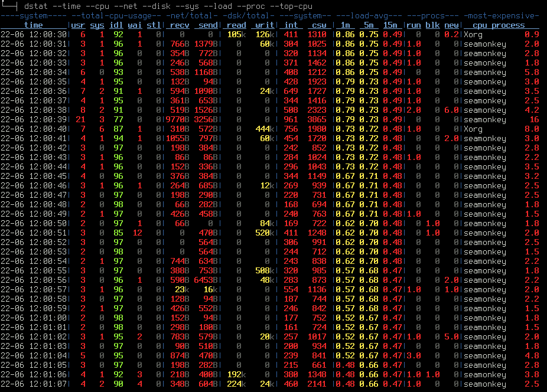Click 'Xorg' in the 12:00:40 row
The image size is (547, 392).
[473, 129]
